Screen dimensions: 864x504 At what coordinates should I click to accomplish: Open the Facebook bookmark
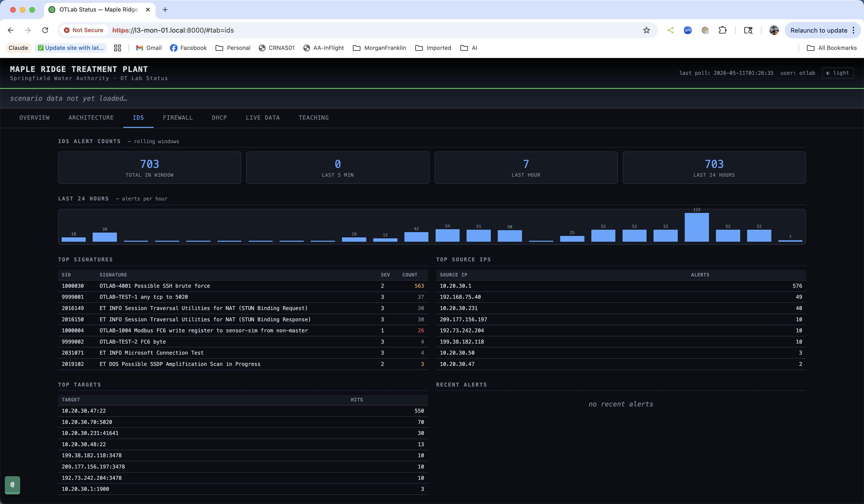coord(188,48)
